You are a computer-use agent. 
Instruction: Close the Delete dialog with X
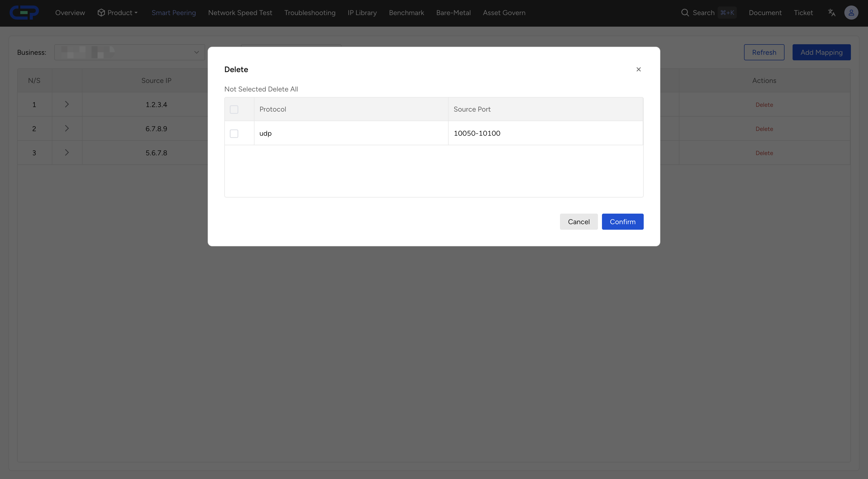[638, 69]
